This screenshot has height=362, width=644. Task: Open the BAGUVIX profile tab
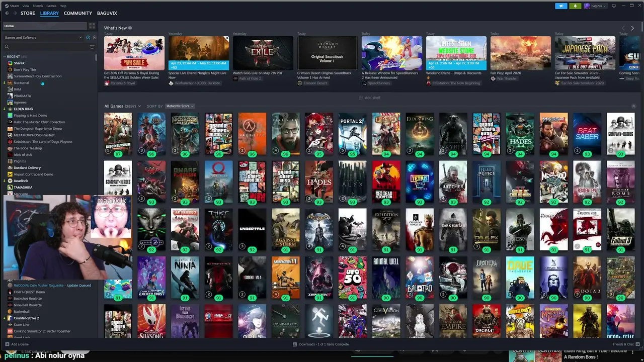click(x=107, y=13)
